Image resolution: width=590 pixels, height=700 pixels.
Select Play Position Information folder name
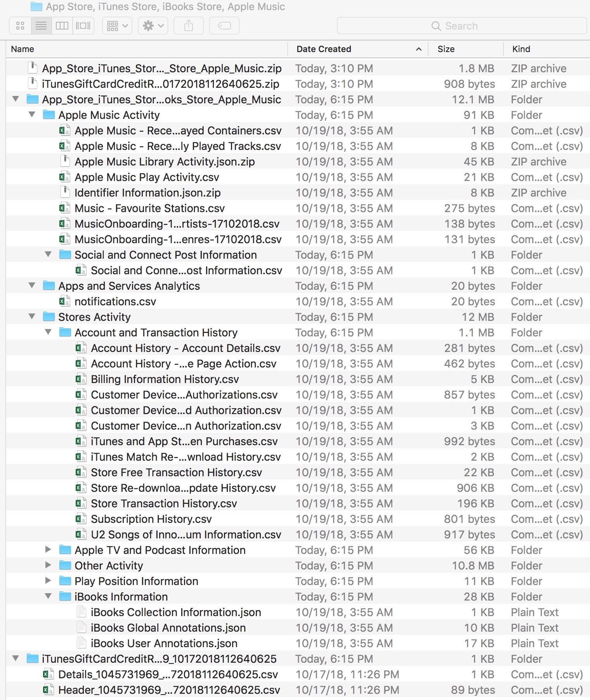click(136, 581)
